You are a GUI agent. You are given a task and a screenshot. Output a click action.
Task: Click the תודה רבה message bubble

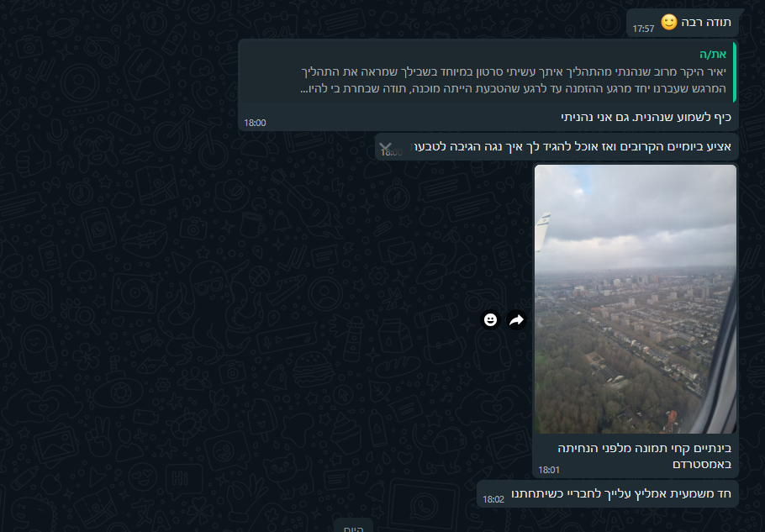coord(682,23)
